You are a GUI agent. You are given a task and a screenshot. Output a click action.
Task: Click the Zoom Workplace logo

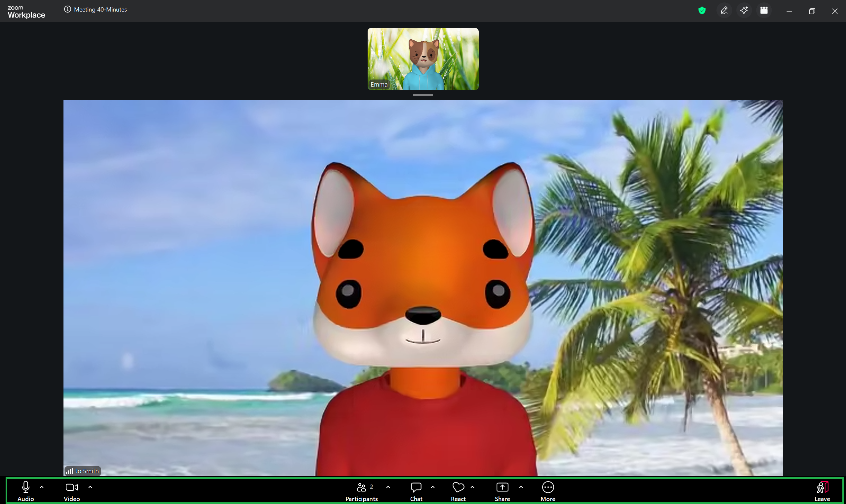point(26,12)
